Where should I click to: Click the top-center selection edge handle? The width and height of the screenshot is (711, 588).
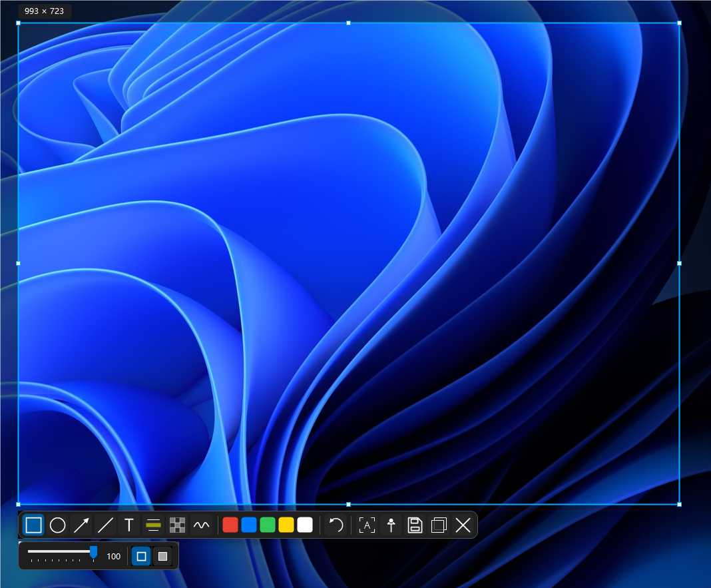[x=348, y=23]
